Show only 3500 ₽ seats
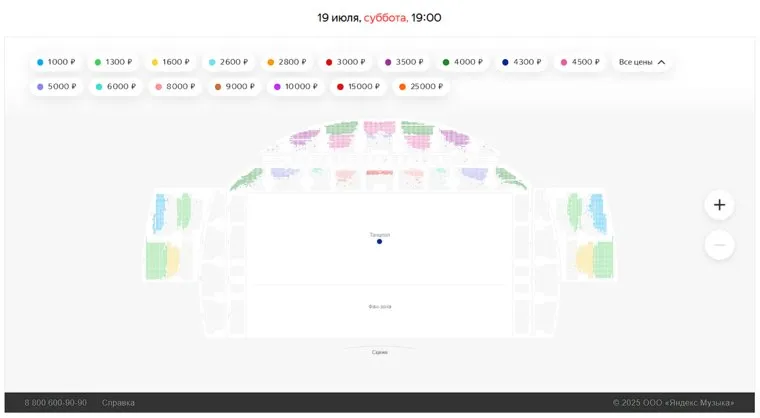760x418 pixels. (x=404, y=62)
